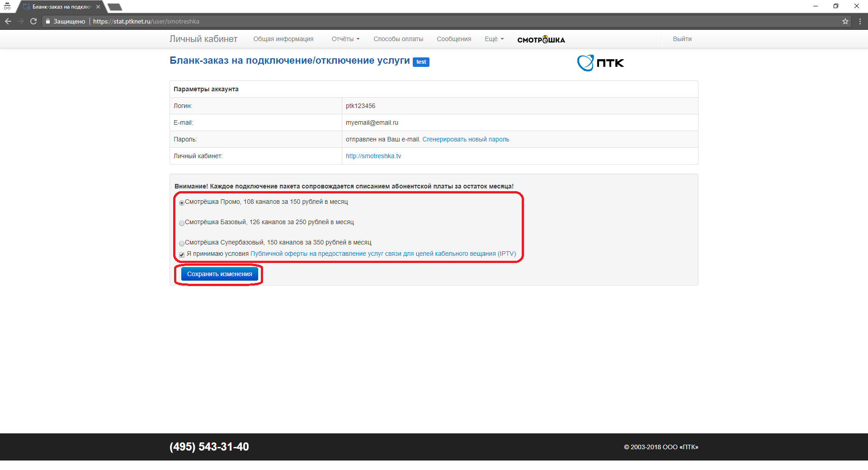Image resolution: width=868 pixels, height=470 pixels.
Task: Select Смотрёшка Промо 150 рублей plan
Action: coord(182,202)
